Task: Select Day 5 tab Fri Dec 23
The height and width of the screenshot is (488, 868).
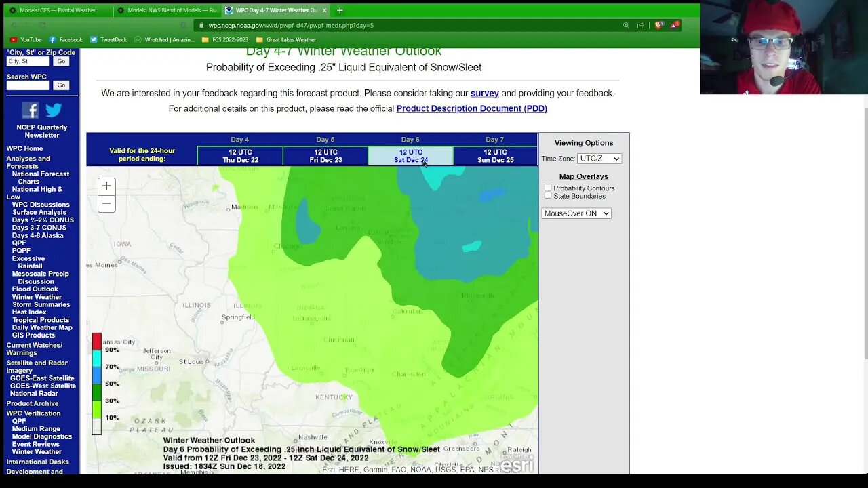Action: point(325,156)
